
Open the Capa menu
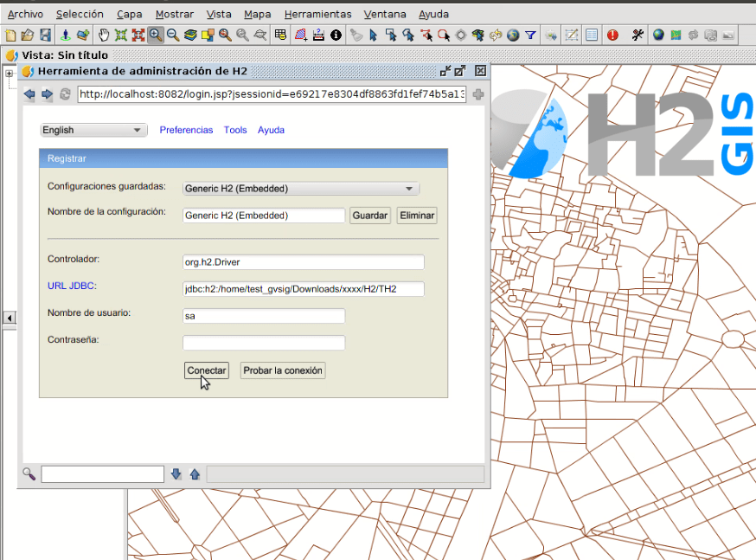coord(130,14)
